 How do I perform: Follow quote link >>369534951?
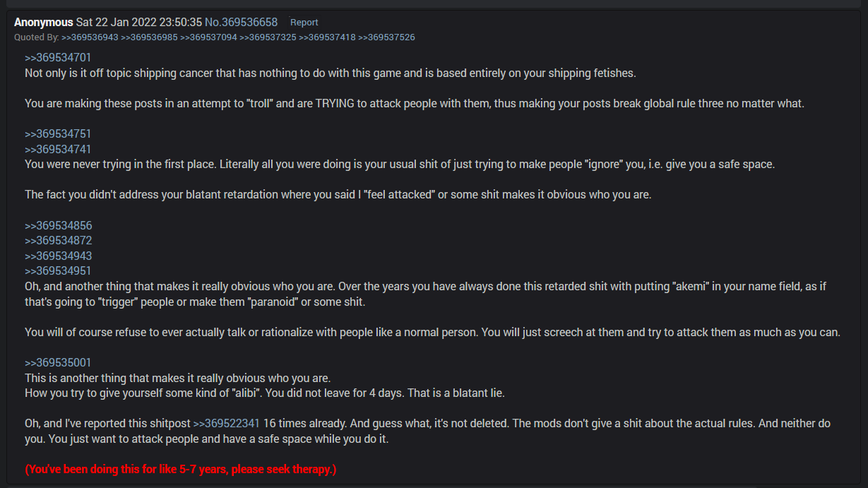coord(58,271)
